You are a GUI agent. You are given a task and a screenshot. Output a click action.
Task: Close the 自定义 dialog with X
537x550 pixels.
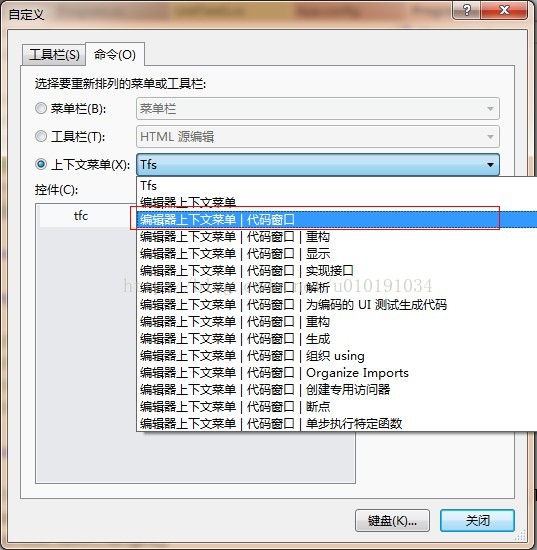504,10
